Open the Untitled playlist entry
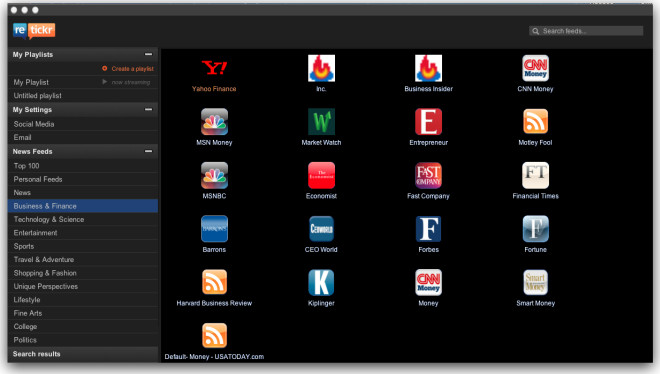 83,95
